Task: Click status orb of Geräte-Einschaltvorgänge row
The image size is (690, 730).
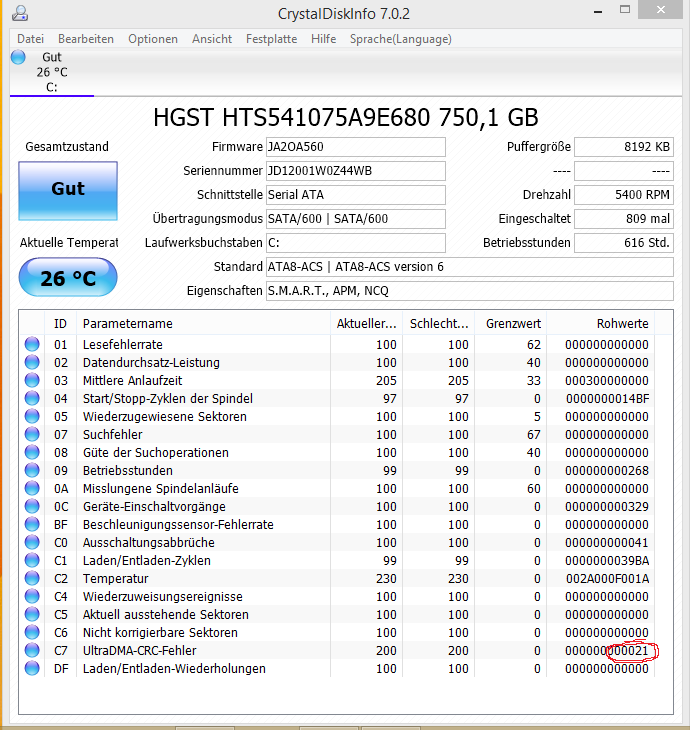Action: [32, 507]
